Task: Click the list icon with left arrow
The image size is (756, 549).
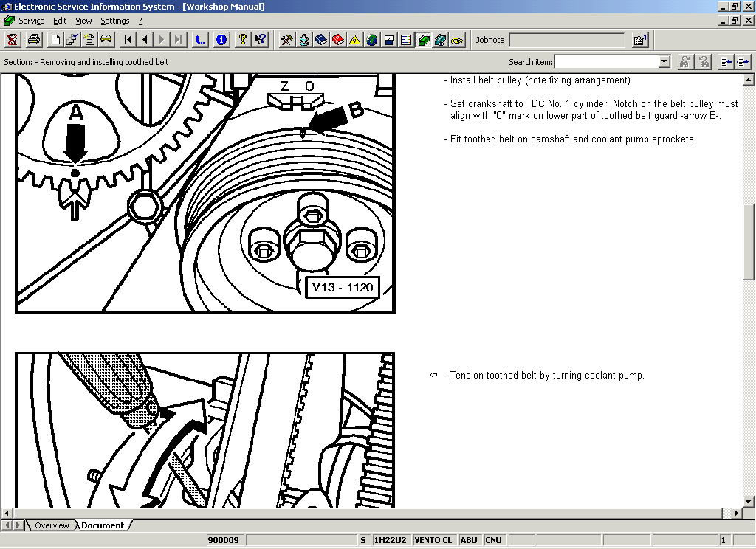Action: (726, 62)
